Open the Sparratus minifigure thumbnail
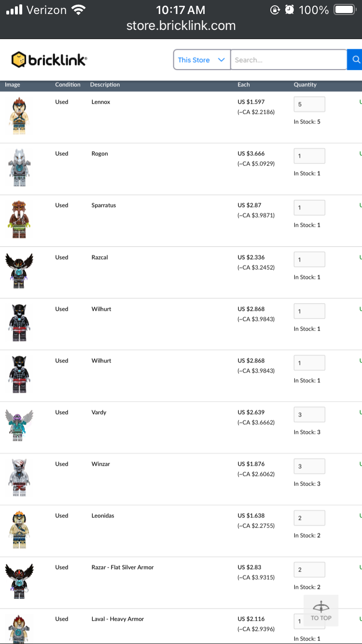 click(19, 220)
